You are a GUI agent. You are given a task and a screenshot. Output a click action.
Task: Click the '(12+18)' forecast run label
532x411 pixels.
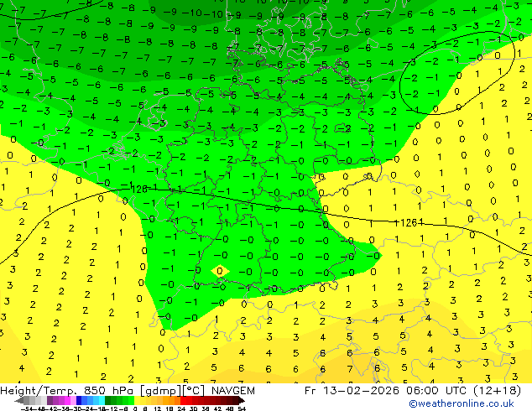click(496, 391)
